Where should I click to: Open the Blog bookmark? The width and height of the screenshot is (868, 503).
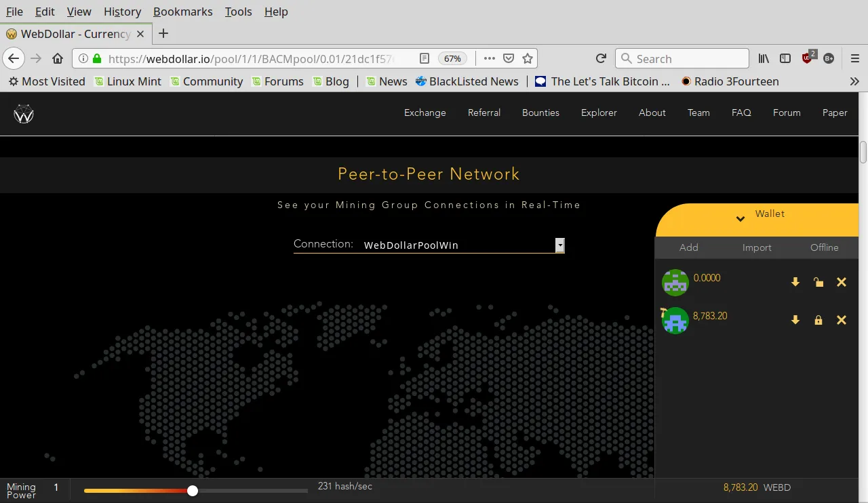tap(331, 81)
